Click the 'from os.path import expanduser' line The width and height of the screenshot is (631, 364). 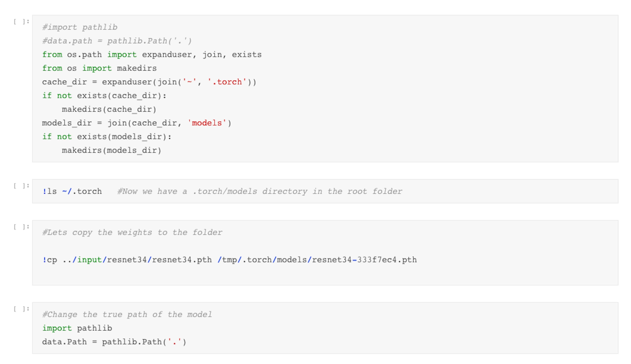pyautogui.click(x=152, y=55)
